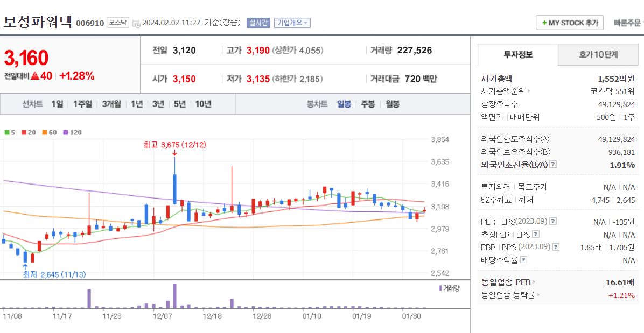Click the red 20-day moving average legend marker
The image size is (644, 333).
pyautogui.click(x=24, y=132)
